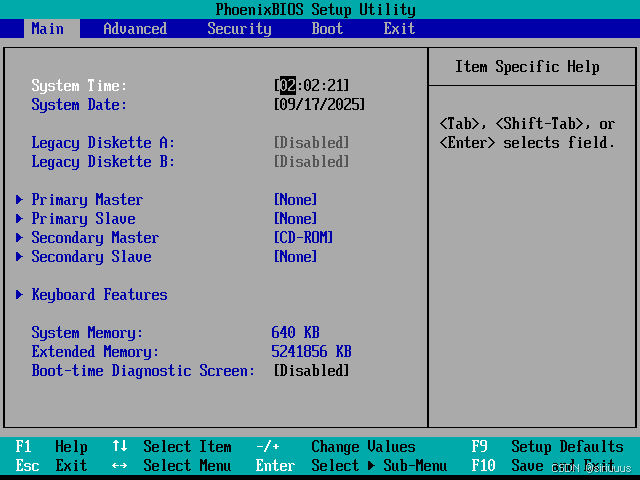Expand Primary Slave submenu arrow
The height and width of the screenshot is (480, 640).
click(x=19, y=219)
